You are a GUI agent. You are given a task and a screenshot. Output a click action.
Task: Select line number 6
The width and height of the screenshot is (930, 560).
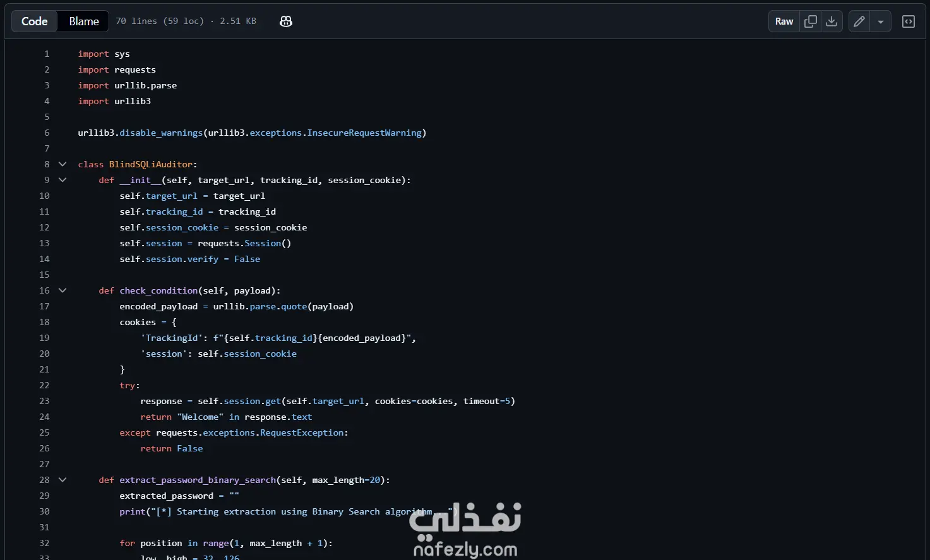(47, 133)
